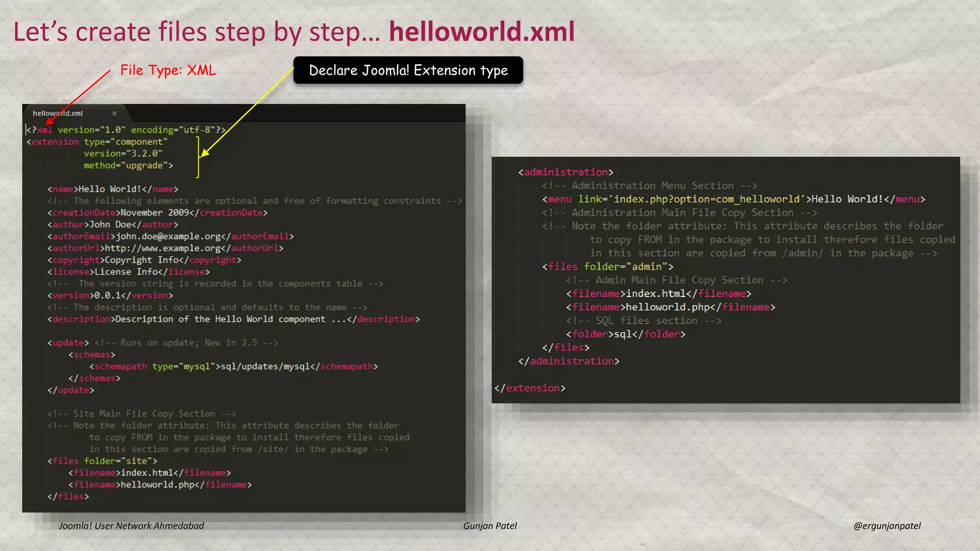
Task: Click the authorUrl http://www.example.org line
Action: [165, 248]
